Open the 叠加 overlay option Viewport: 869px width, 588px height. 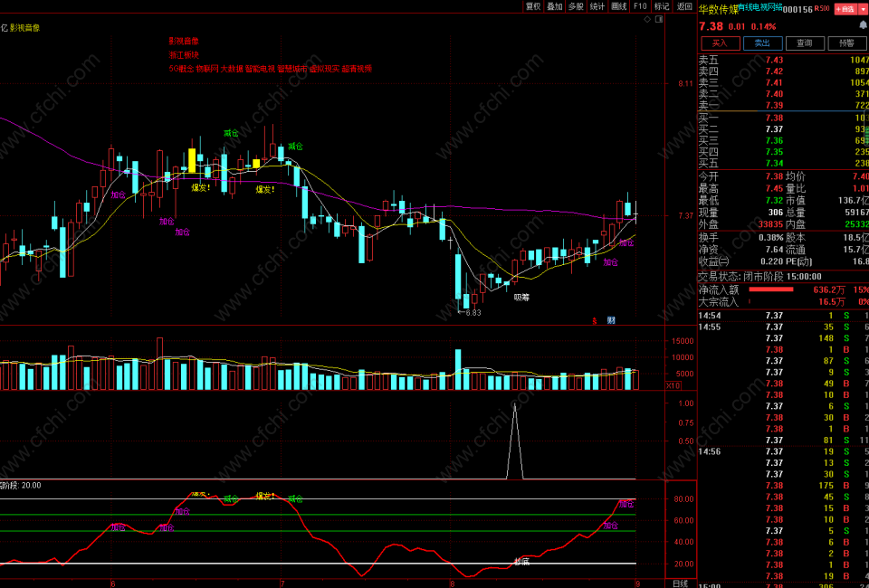[x=554, y=6]
